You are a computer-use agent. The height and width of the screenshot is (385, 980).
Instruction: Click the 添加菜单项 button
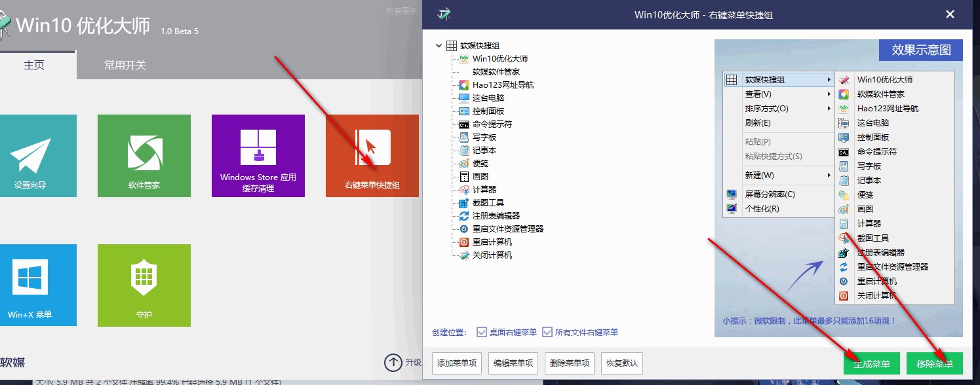click(x=458, y=363)
